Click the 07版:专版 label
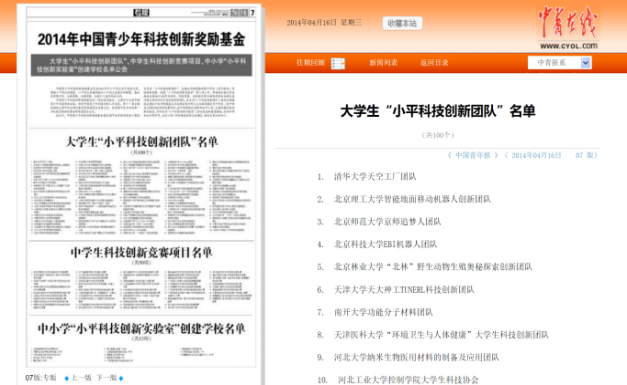Image resolution: width=627 pixels, height=385 pixels. click(41, 378)
